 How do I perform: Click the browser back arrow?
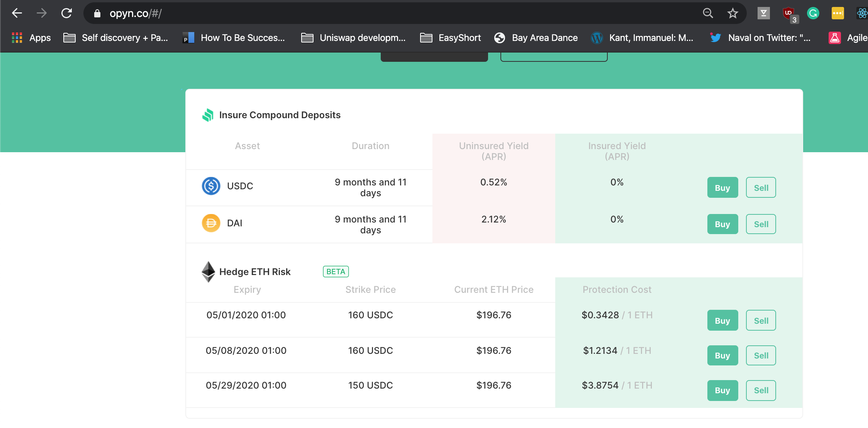(17, 13)
